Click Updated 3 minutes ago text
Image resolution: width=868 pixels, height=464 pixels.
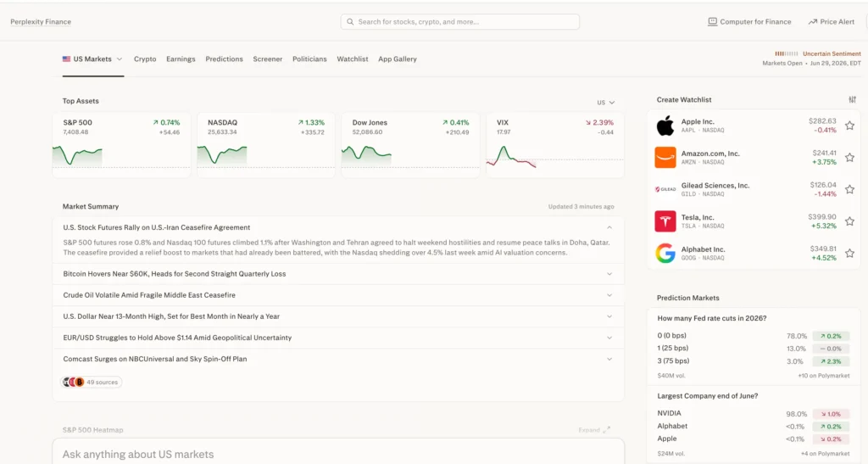coord(581,206)
